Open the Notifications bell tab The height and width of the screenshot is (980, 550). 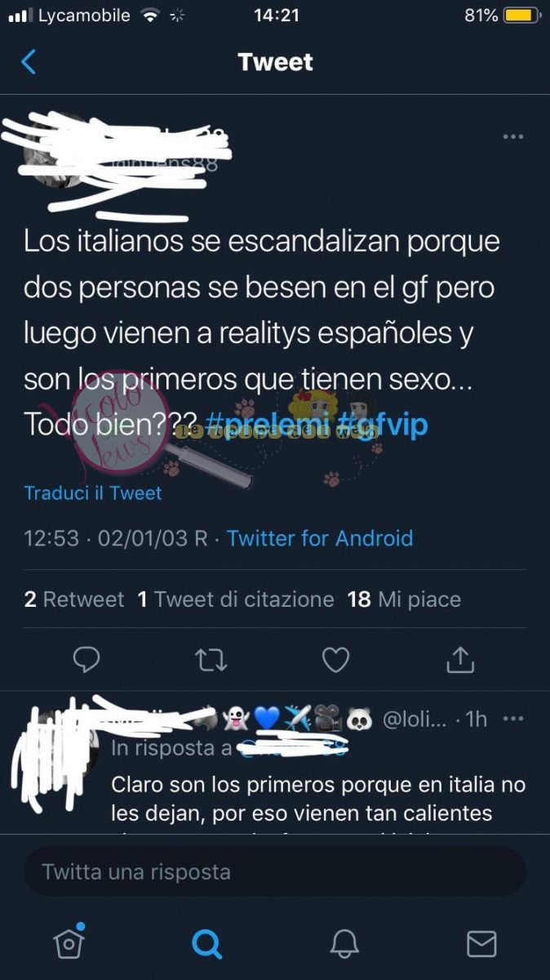344,944
